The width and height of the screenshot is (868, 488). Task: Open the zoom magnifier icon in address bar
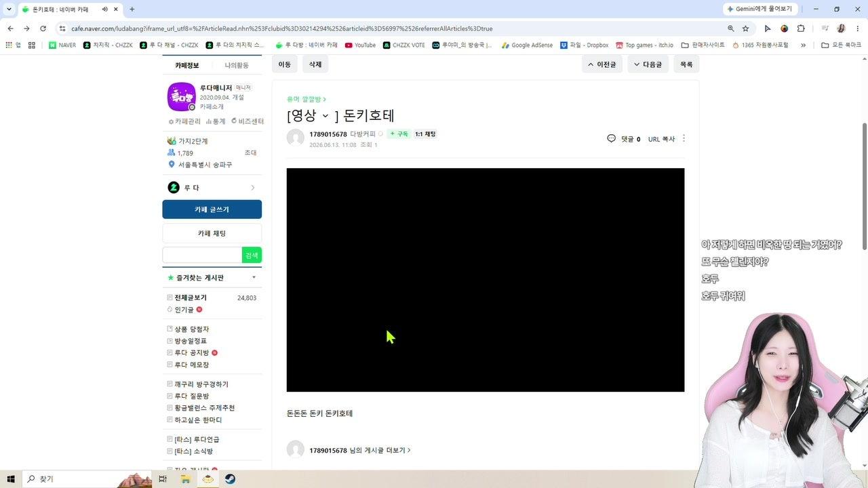click(x=730, y=28)
